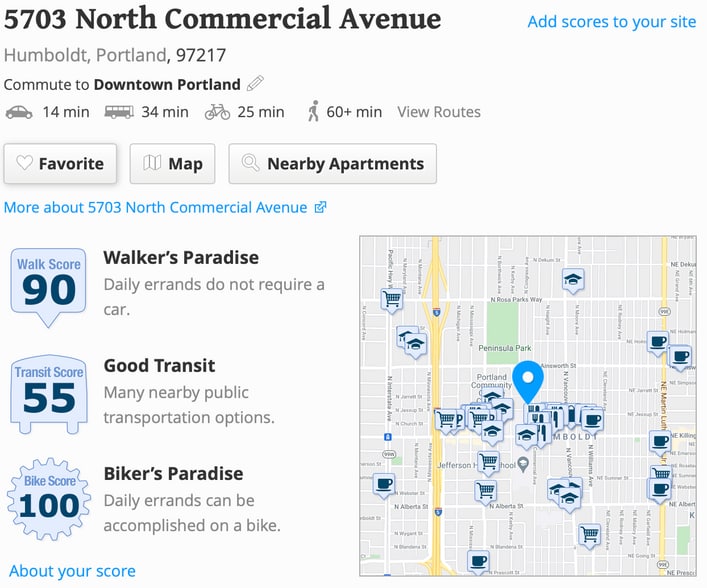Select the car commute time icon
This screenshot has height=588, width=707.
tap(19, 112)
